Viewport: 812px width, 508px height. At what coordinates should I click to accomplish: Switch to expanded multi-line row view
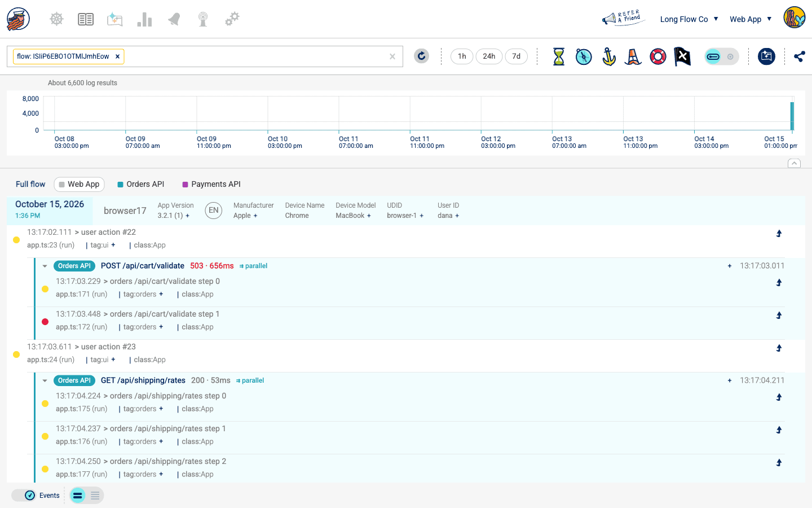(x=95, y=495)
